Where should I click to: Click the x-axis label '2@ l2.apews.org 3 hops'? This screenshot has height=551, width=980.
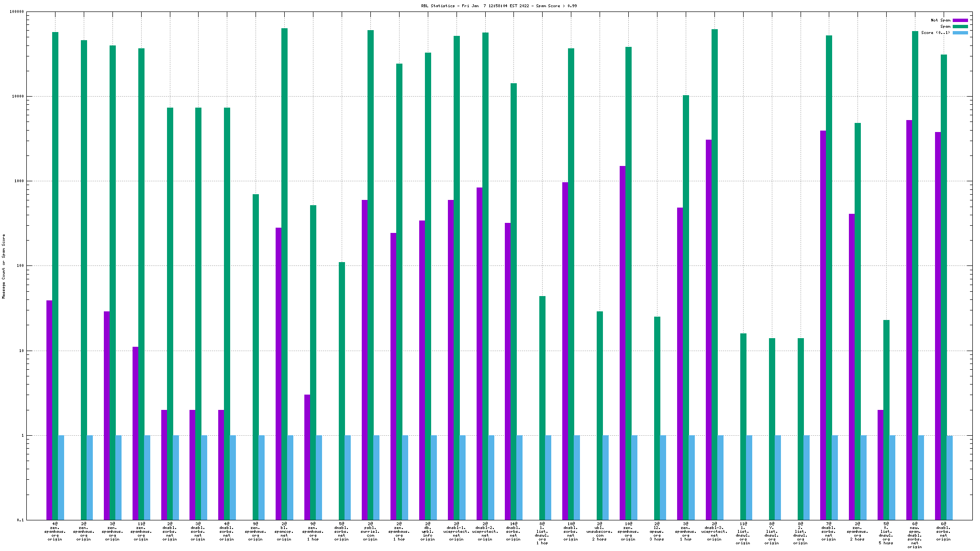(657, 531)
